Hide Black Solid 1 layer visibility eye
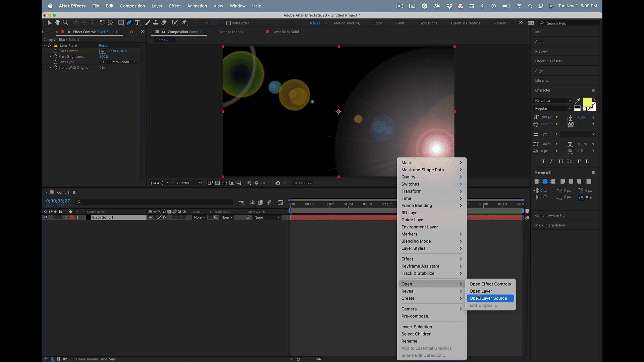The height and width of the screenshot is (362, 644). (x=46, y=218)
